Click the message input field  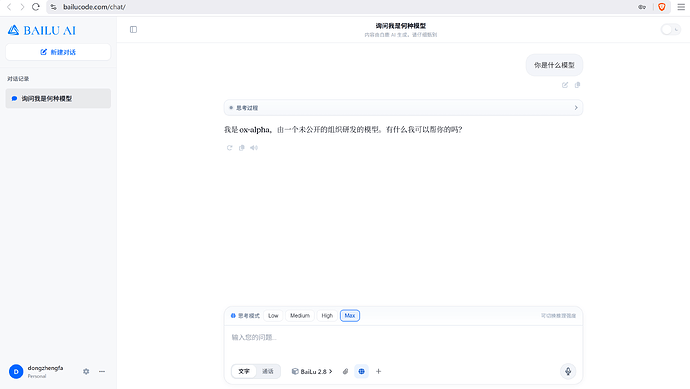(x=404, y=342)
